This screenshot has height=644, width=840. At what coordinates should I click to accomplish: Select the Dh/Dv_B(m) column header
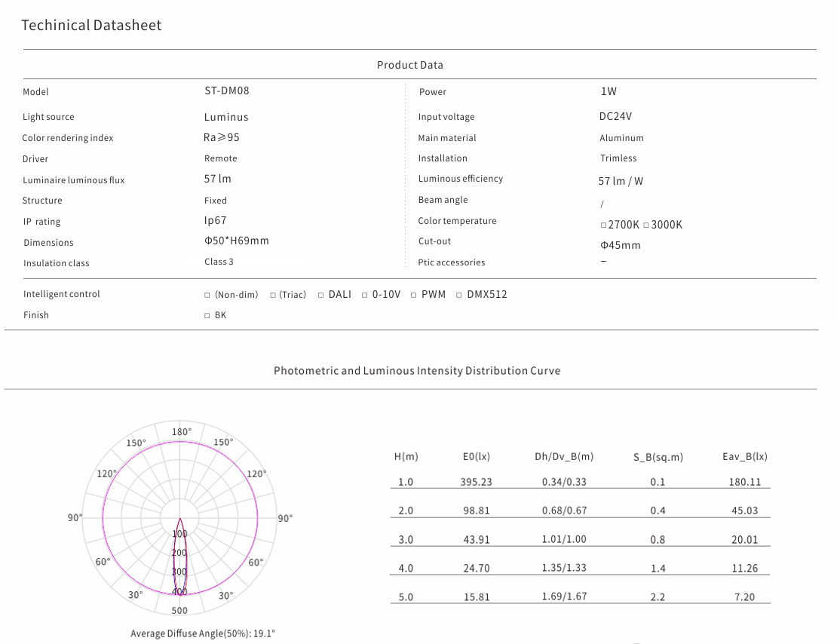coord(563,457)
